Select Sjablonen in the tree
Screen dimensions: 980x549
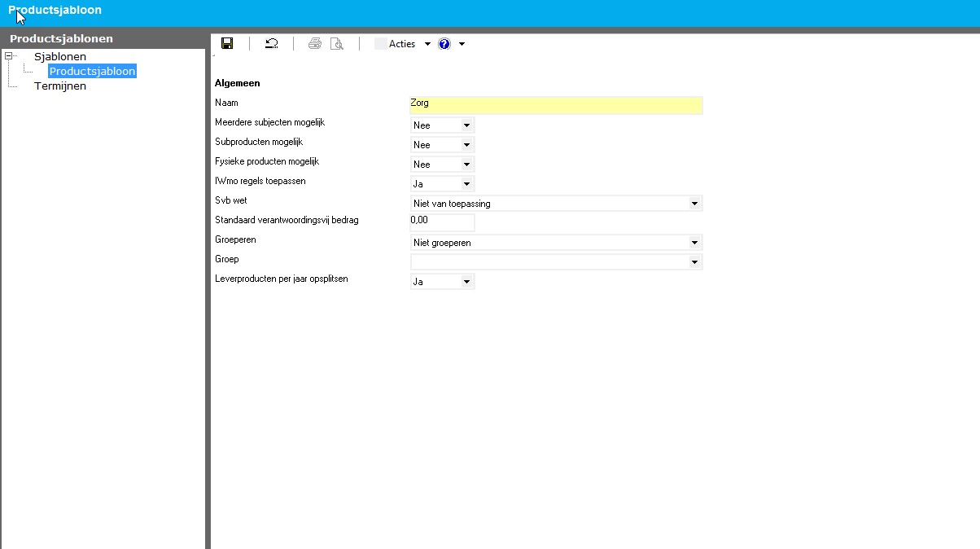59,57
